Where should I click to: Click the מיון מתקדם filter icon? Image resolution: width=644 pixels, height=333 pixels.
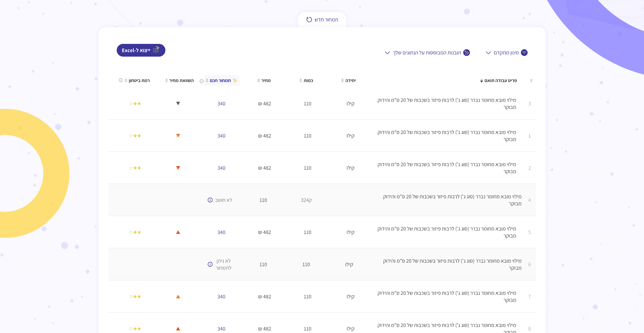point(524,53)
